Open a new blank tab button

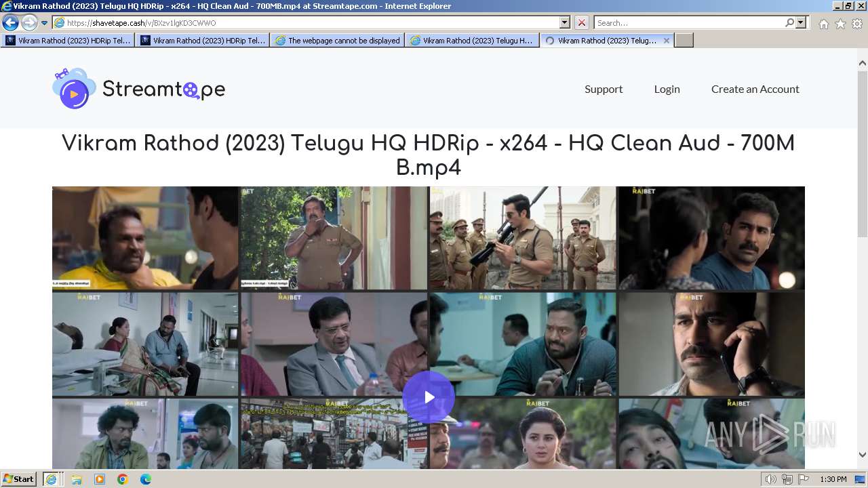pyautogui.click(x=684, y=41)
